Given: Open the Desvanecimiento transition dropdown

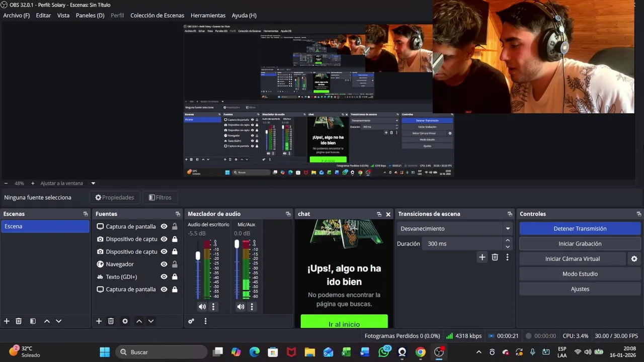Looking at the screenshot, I should point(455,229).
